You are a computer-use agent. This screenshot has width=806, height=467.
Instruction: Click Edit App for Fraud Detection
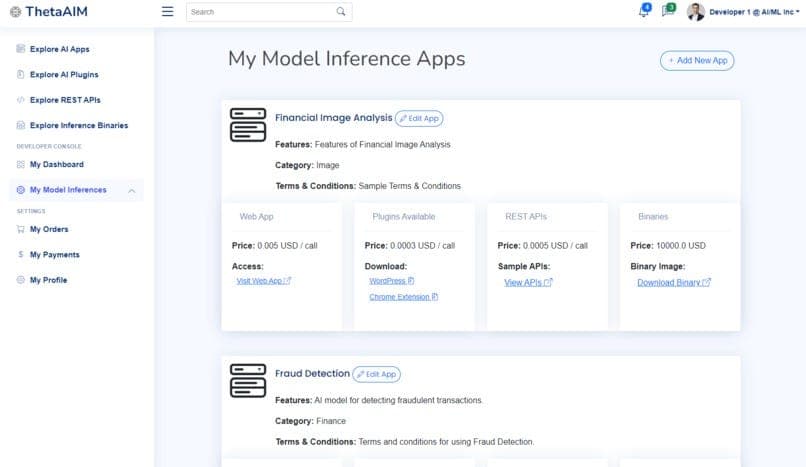click(376, 374)
